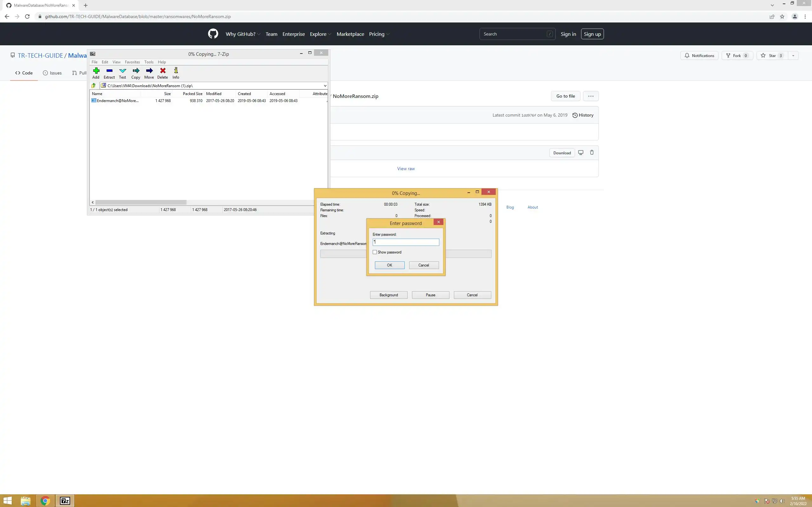Enable the Show password checkbox
812x507 pixels.
tap(375, 252)
